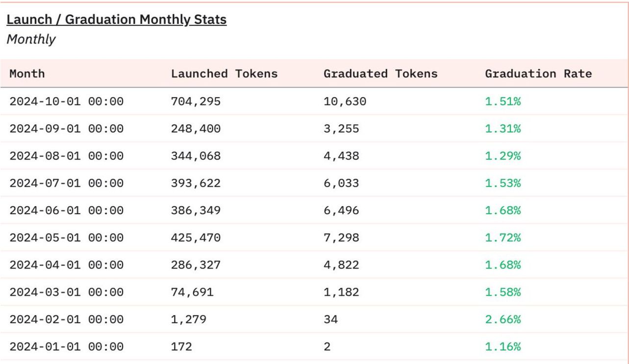
Task: Click the 704,295 launched tokens value
Action: point(196,101)
